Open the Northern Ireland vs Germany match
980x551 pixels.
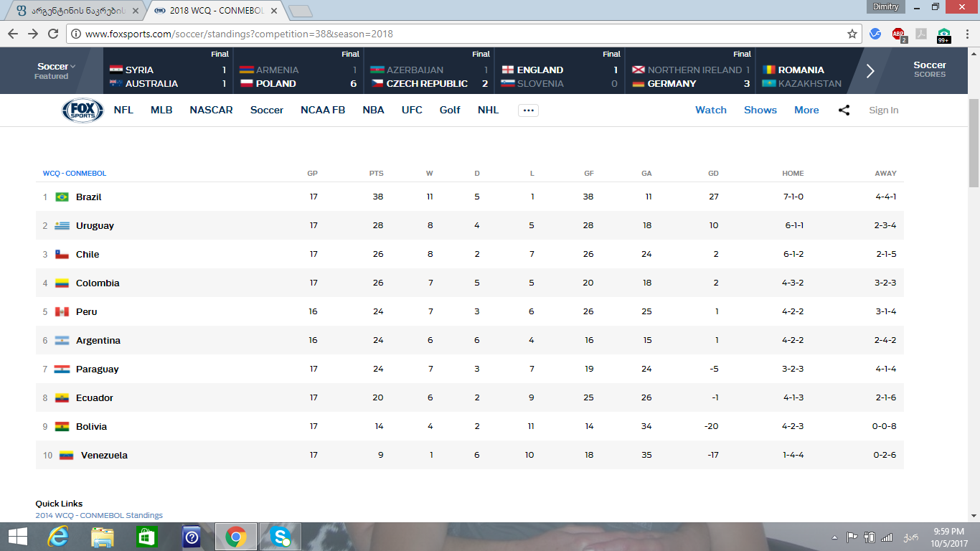pos(689,70)
